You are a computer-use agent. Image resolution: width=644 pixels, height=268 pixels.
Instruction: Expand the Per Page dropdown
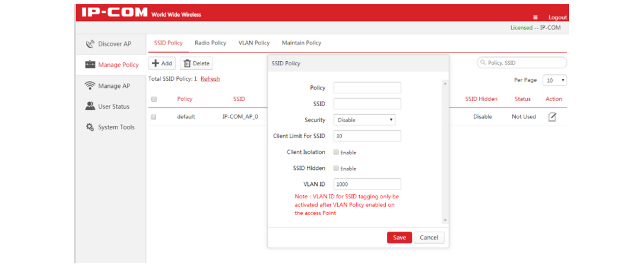pos(555,80)
